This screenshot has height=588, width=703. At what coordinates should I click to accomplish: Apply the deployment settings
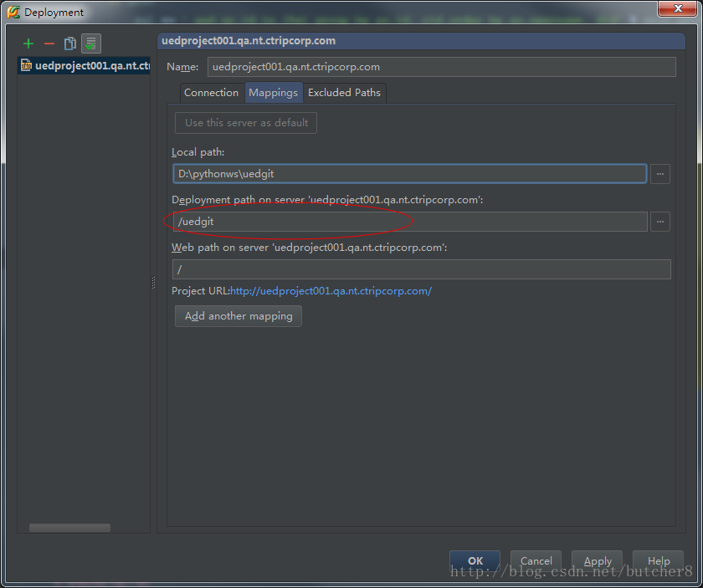598,560
